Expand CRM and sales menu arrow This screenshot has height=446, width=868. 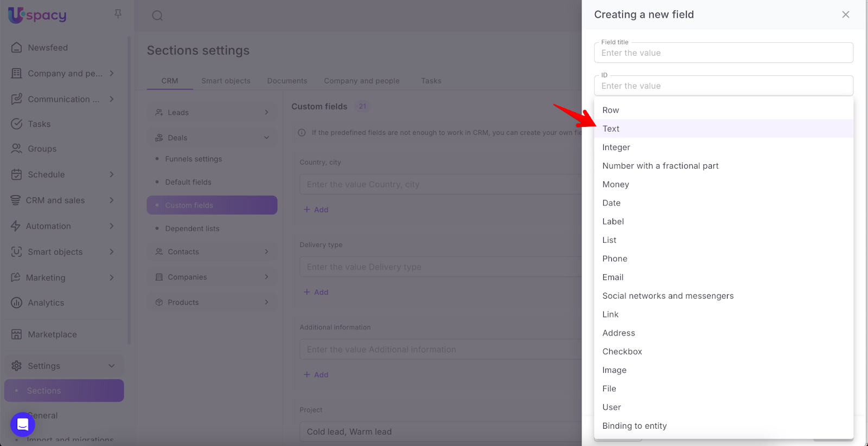click(x=112, y=201)
